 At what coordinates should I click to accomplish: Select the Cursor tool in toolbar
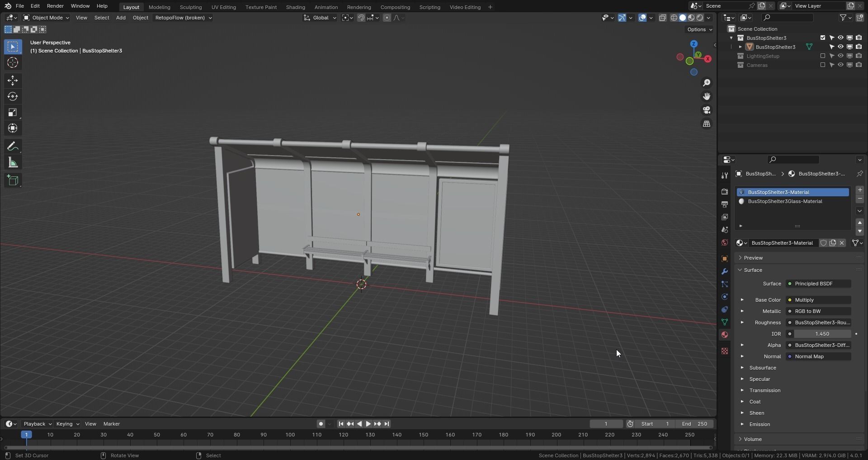point(13,62)
